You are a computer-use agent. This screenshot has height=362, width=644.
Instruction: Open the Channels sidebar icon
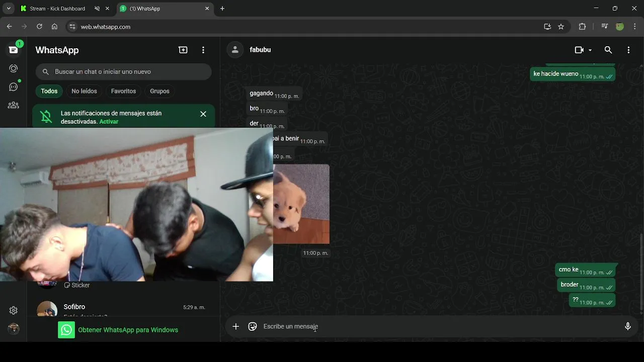(x=14, y=87)
